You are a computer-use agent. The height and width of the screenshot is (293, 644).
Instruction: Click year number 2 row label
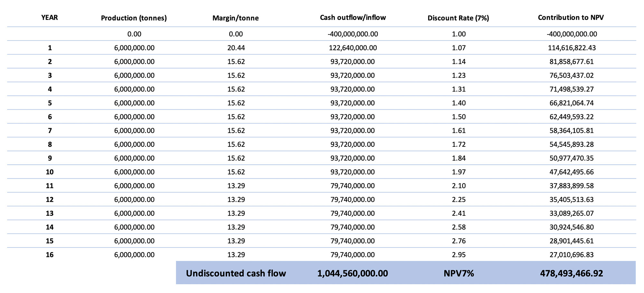click(x=50, y=61)
